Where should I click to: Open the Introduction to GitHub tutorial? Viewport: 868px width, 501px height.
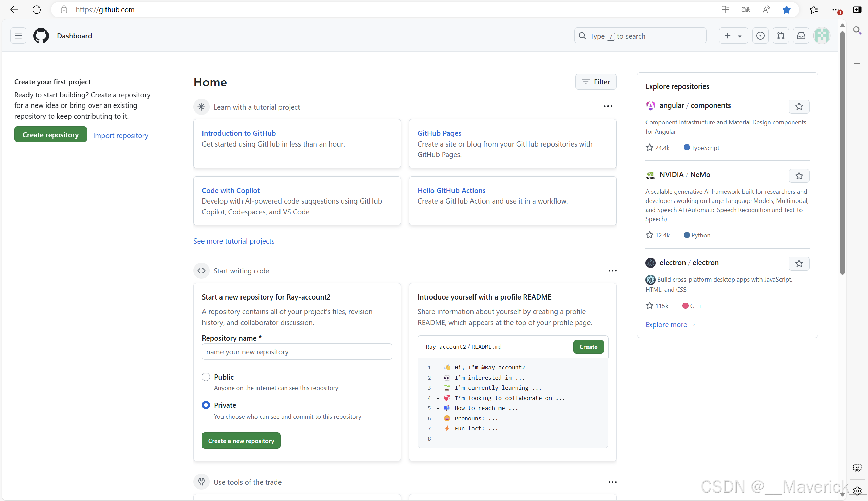click(238, 133)
